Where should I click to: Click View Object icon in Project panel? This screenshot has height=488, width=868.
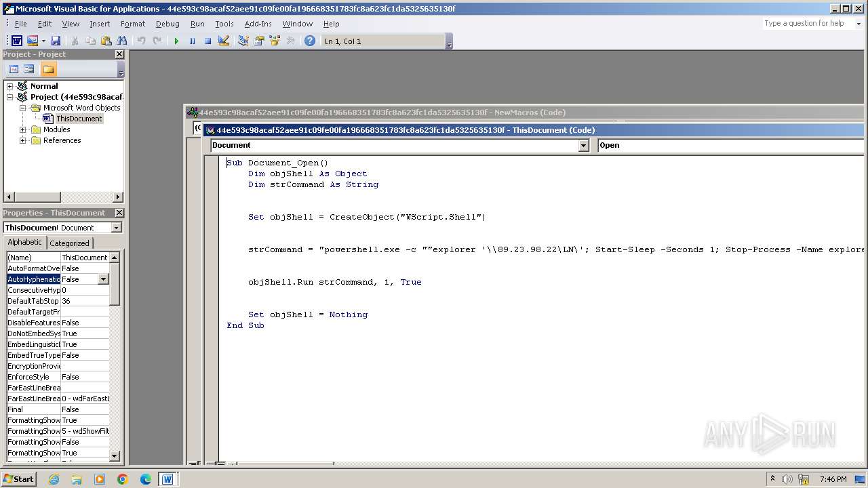tap(29, 69)
